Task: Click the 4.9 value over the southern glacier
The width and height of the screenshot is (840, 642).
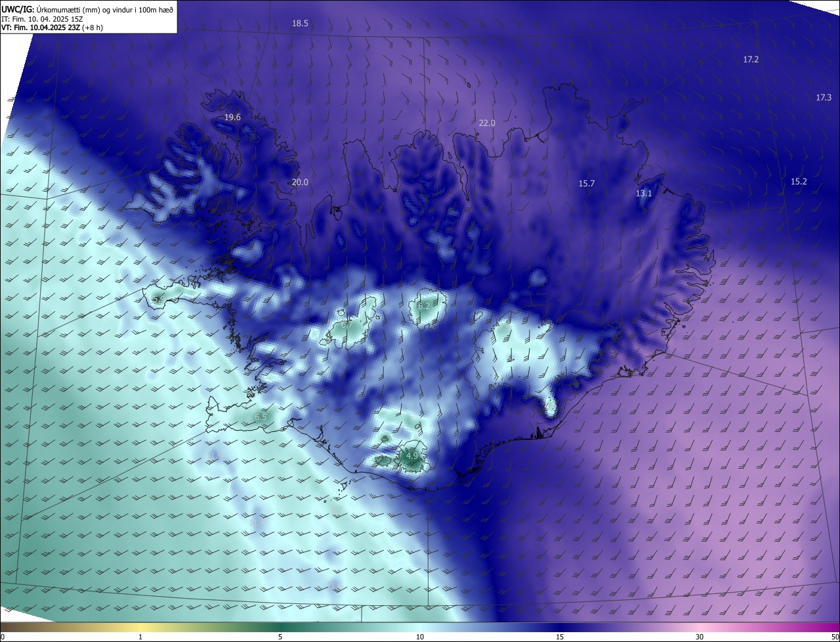Action: [x=412, y=456]
